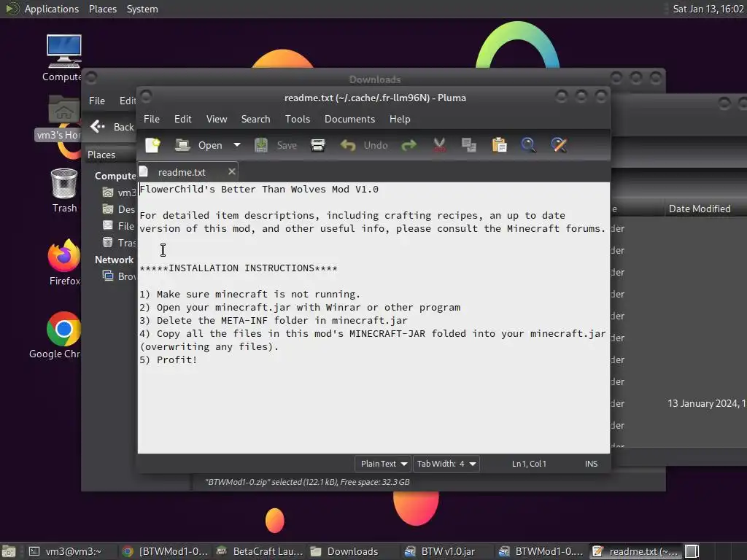This screenshot has width=747, height=560.
Task: Launch Google Chrome from the desktop
Action: coord(56,335)
